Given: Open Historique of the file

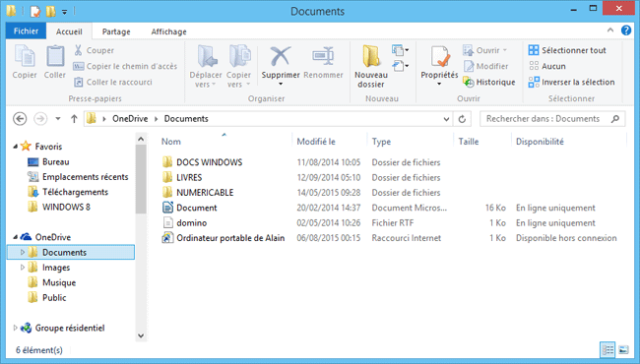Looking at the screenshot, I should (489, 82).
